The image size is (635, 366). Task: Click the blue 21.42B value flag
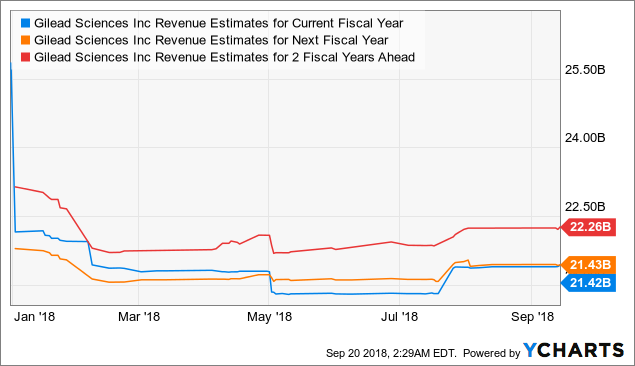click(588, 283)
